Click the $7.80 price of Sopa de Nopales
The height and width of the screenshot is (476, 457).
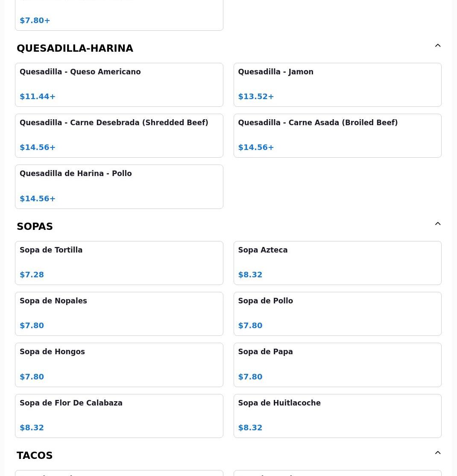coord(32,326)
